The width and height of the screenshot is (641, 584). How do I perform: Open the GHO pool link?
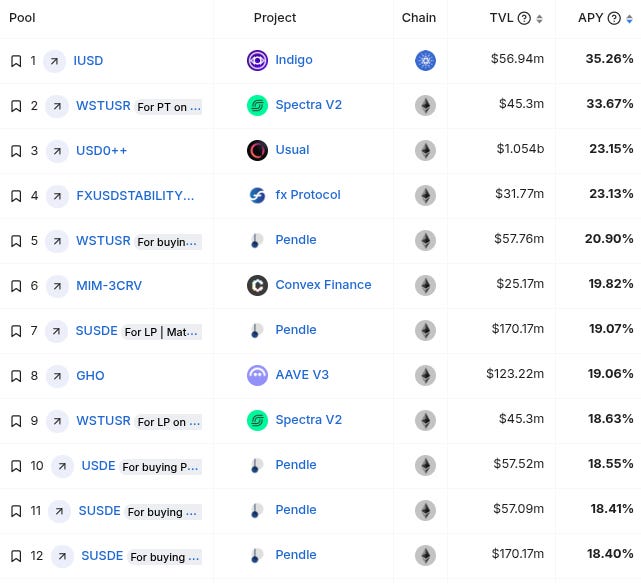[90, 376]
